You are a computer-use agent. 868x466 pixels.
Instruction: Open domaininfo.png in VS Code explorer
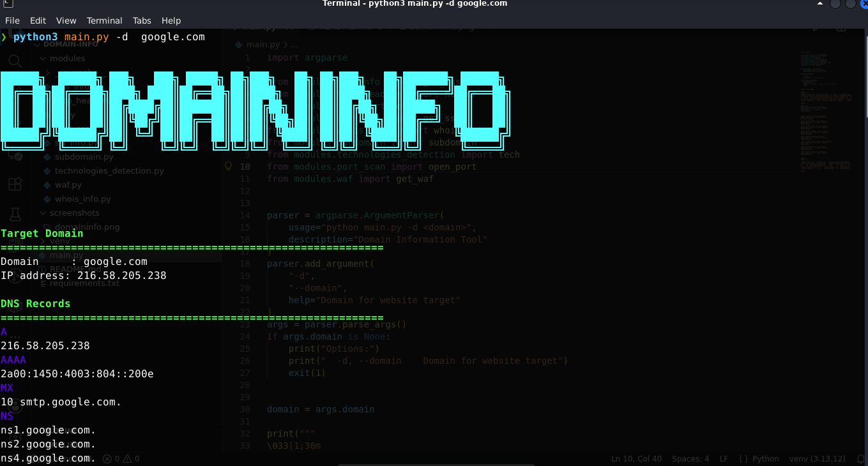[x=87, y=227]
